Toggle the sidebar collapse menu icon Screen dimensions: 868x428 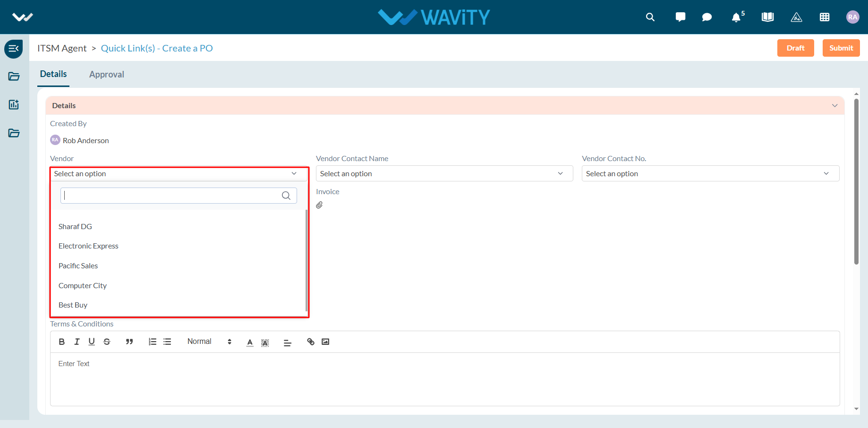[x=14, y=49]
